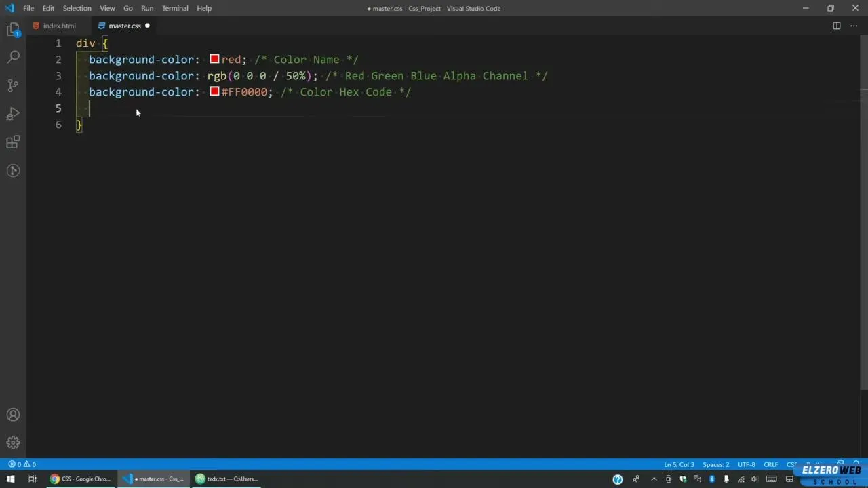
Task: Open the File menu
Action: [28, 8]
